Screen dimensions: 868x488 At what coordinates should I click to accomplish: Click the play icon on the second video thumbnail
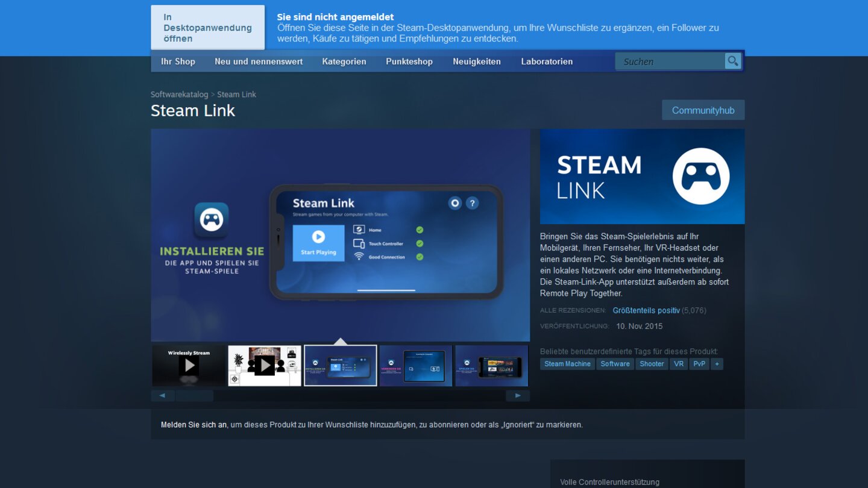[264, 364]
